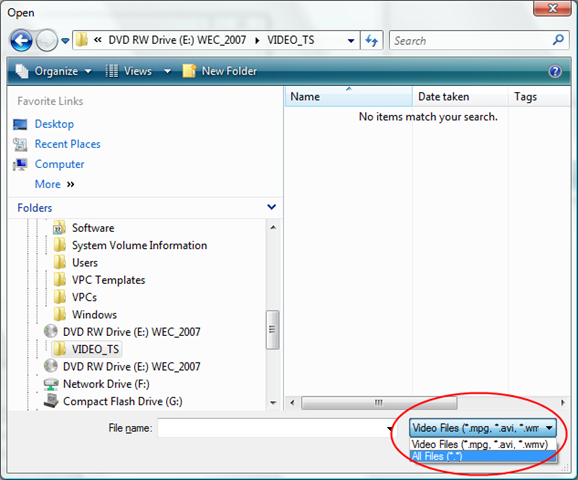Click the folder tree scroll-up arrow
578x480 pixels.
tap(273, 227)
